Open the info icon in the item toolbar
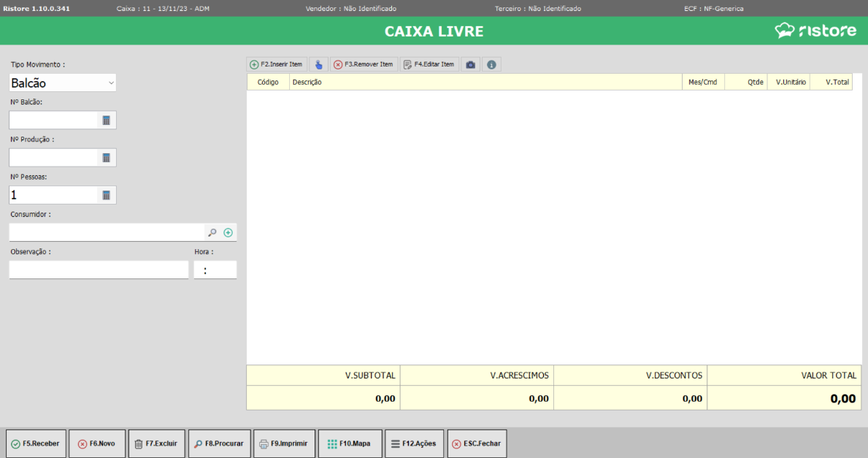868x458 pixels. point(491,64)
